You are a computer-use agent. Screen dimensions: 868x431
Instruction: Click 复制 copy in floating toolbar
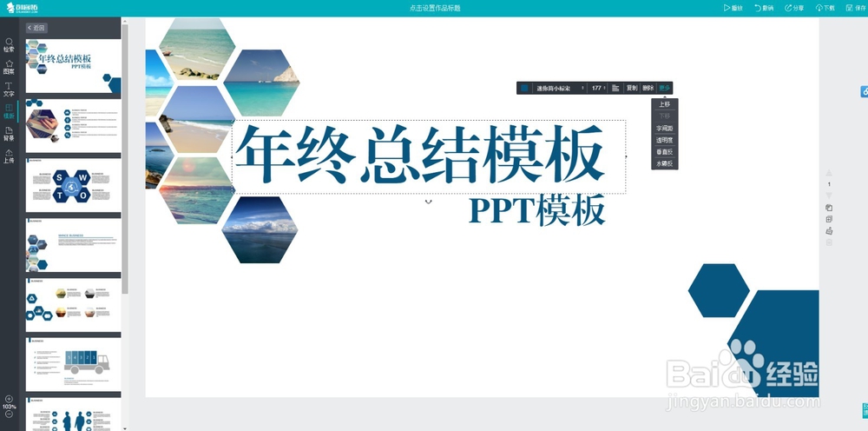coord(632,88)
